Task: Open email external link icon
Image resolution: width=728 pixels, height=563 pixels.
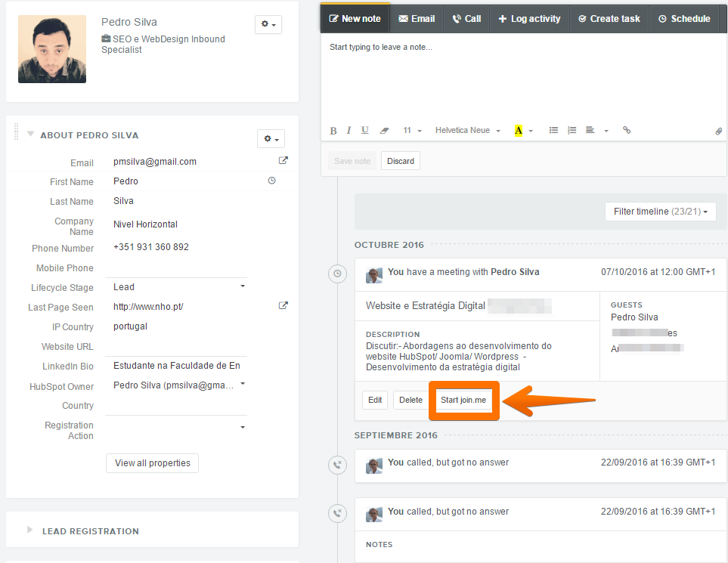Action: [283, 161]
